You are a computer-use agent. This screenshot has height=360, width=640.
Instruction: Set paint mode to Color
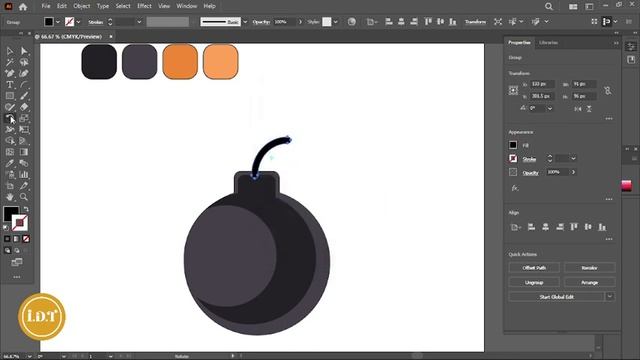click(7, 239)
